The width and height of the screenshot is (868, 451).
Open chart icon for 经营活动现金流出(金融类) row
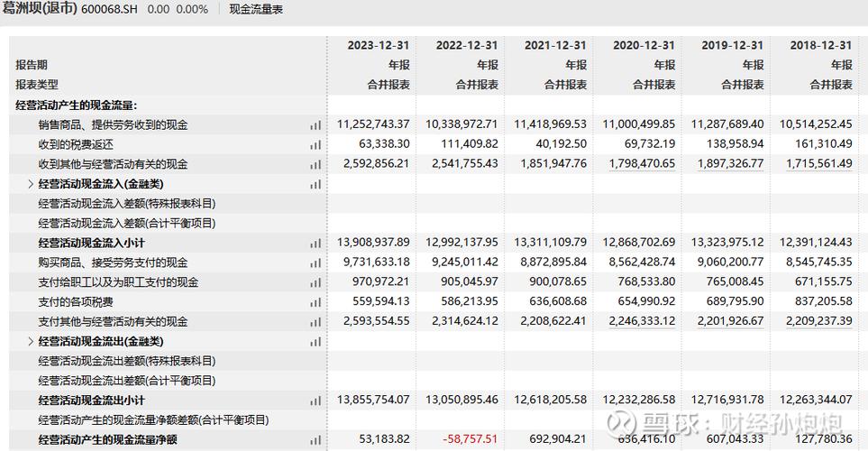pos(315,342)
